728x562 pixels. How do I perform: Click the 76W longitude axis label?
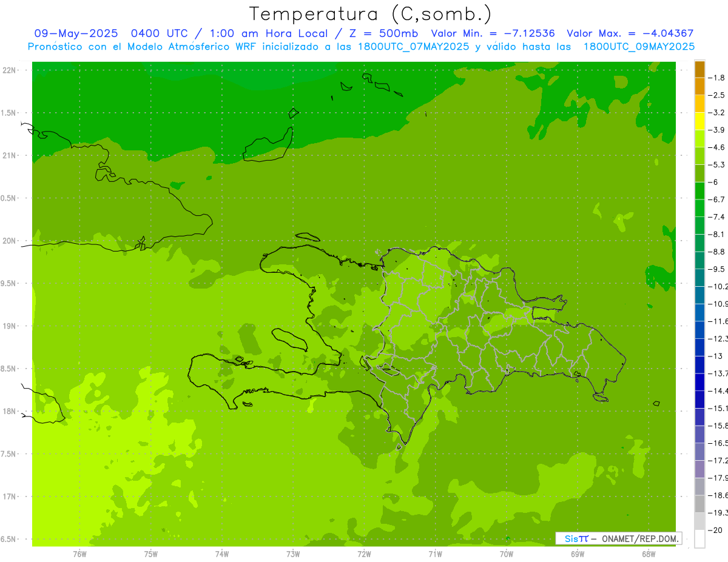[79, 554]
